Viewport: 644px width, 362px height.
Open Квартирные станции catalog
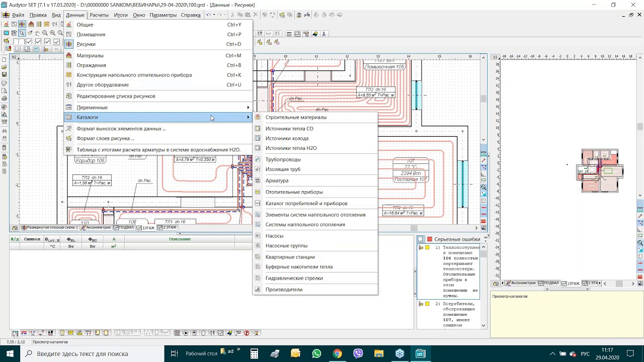click(x=290, y=257)
